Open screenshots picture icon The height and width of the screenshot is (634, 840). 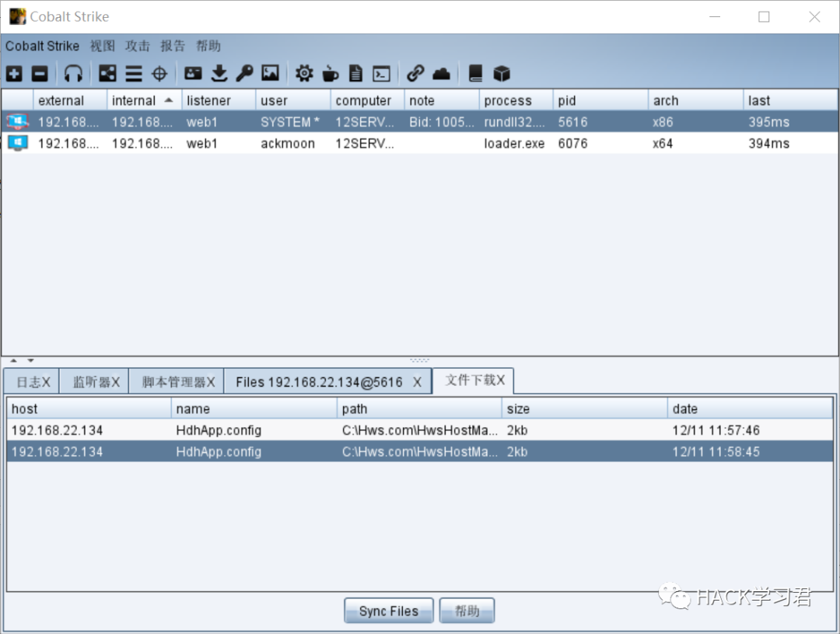click(x=270, y=73)
